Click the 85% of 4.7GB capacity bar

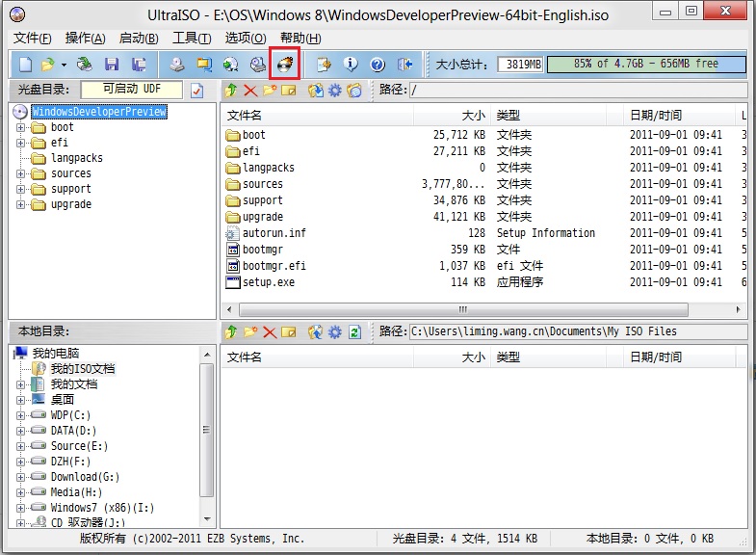click(646, 65)
